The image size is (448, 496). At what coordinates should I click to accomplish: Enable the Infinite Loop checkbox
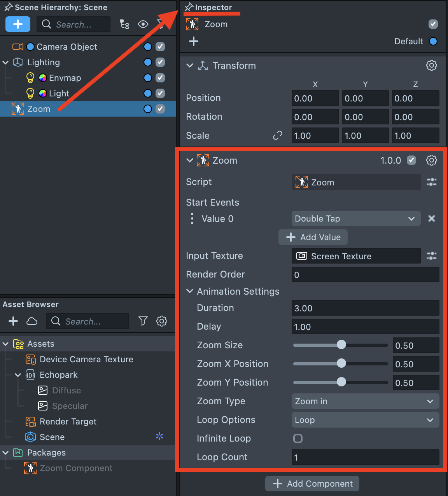[298, 438]
